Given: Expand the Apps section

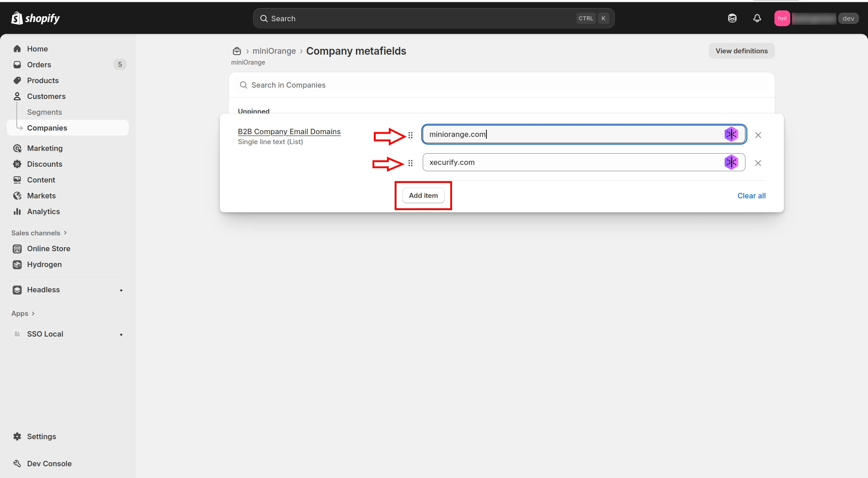Looking at the screenshot, I should [x=23, y=313].
